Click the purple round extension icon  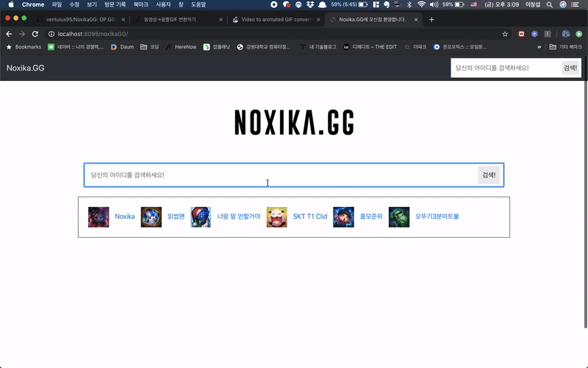(x=534, y=34)
